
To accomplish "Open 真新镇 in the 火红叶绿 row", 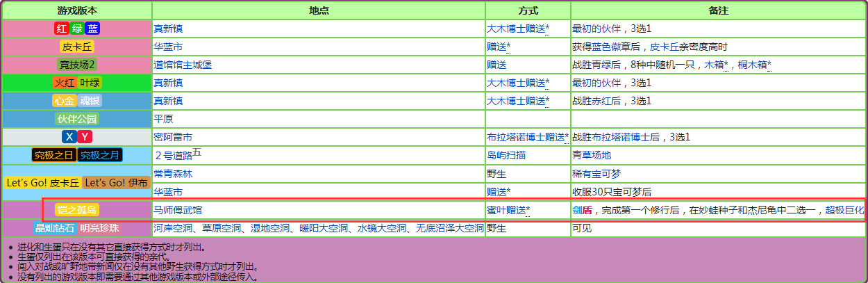I will (168, 83).
